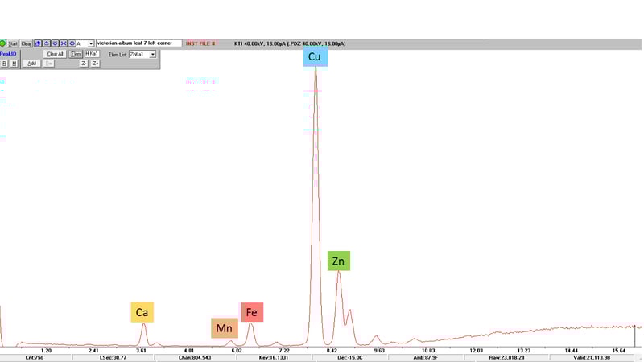Toggle the B button under PeakID

pyautogui.click(x=4, y=63)
